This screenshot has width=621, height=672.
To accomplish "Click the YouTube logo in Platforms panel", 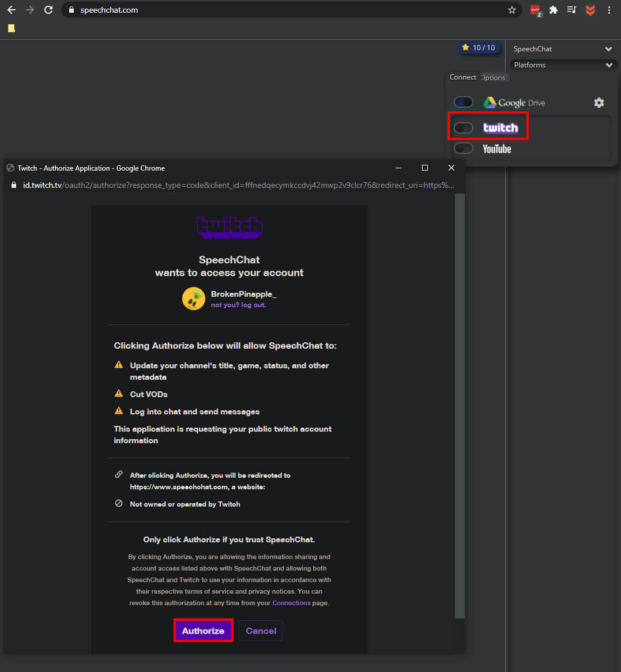I will click(x=497, y=149).
